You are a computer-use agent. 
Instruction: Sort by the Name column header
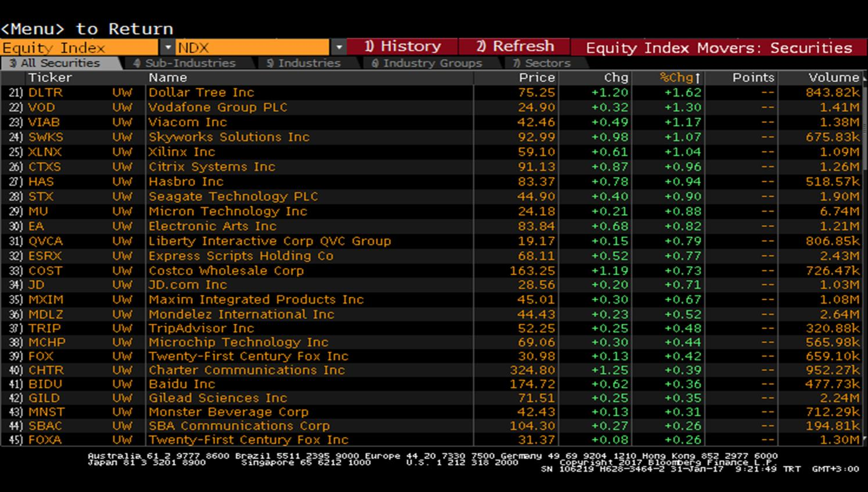168,78
